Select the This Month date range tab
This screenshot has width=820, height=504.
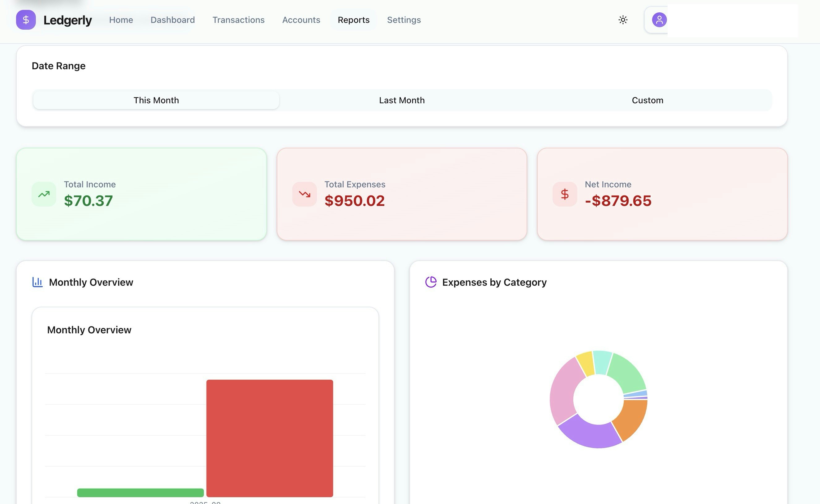[x=156, y=100]
